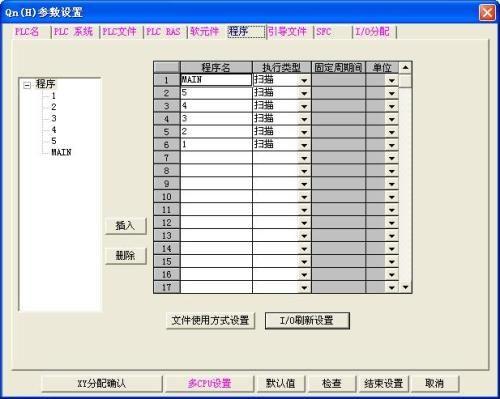Click the program name field containing MAIN
The image size is (500, 399).
tap(216, 80)
